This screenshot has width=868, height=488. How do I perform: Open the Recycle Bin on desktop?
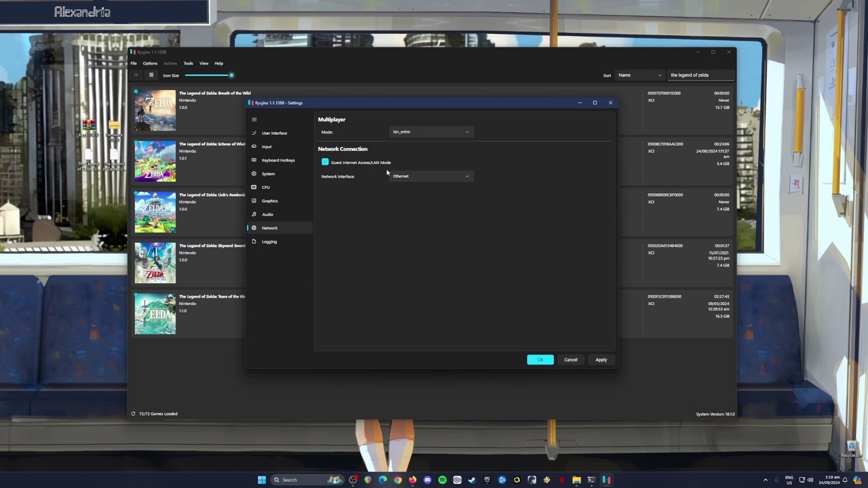tap(851, 449)
